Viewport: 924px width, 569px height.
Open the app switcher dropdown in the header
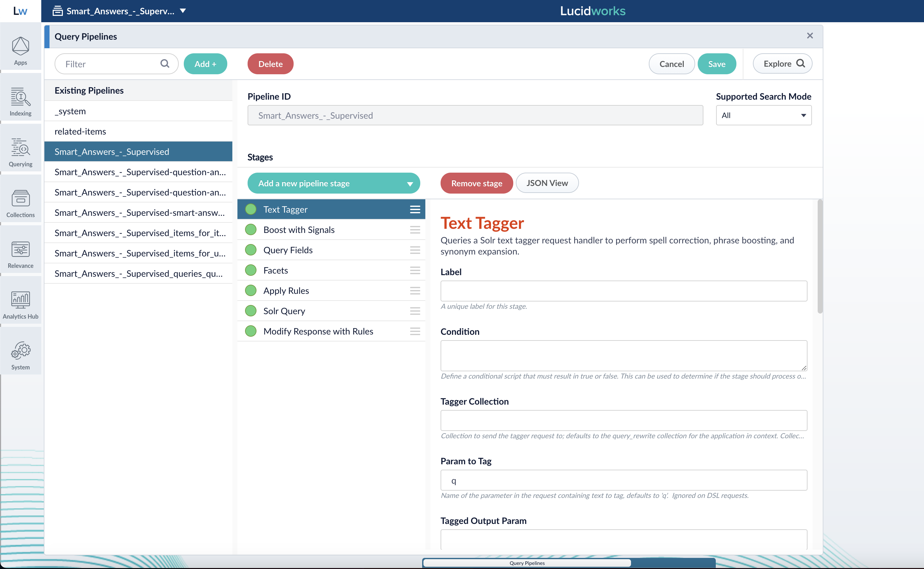coord(183,11)
